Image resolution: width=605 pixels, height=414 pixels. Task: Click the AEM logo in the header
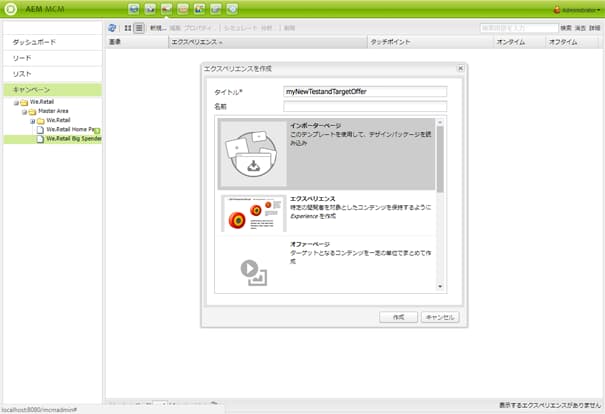pos(10,9)
